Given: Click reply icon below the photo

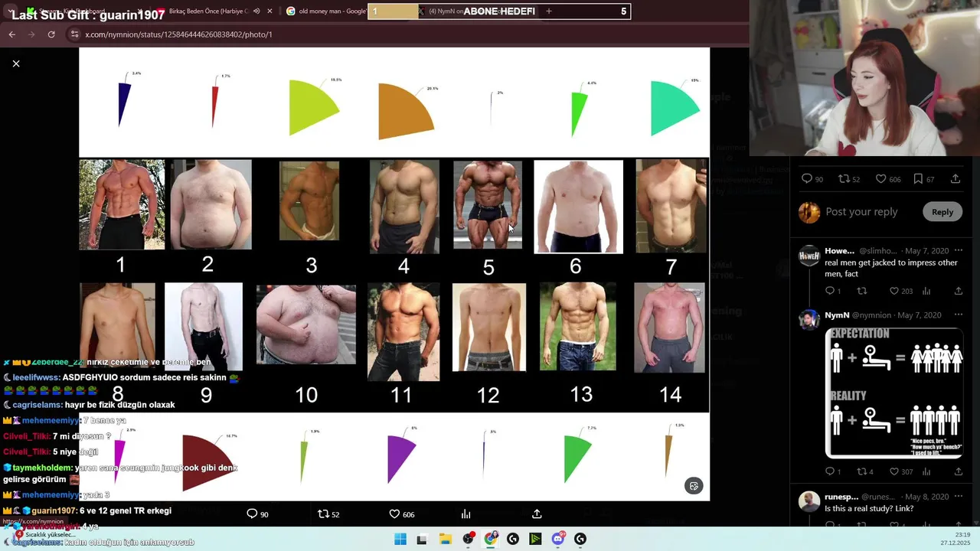Looking at the screenshot, I should pyautogui.click(x=252, y=514).
